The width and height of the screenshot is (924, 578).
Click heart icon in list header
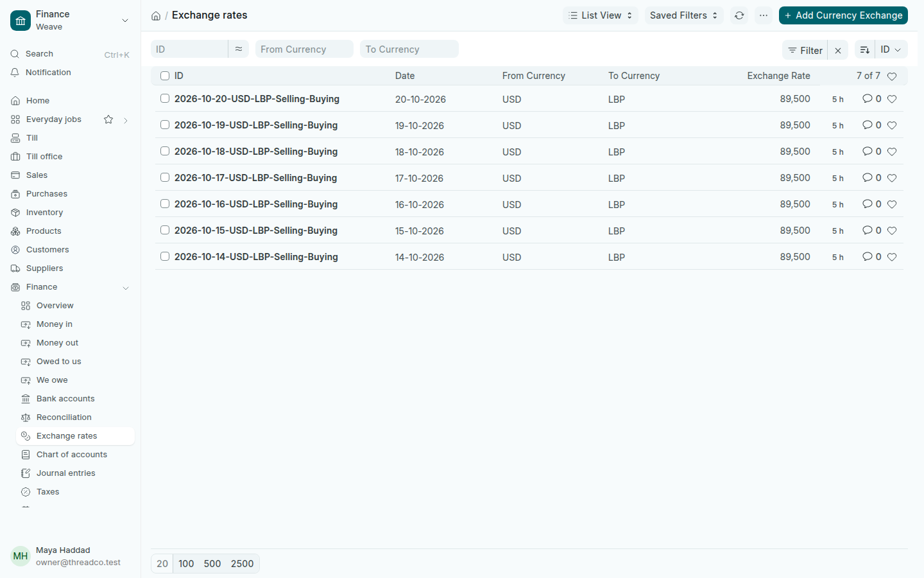coord(892,76)
